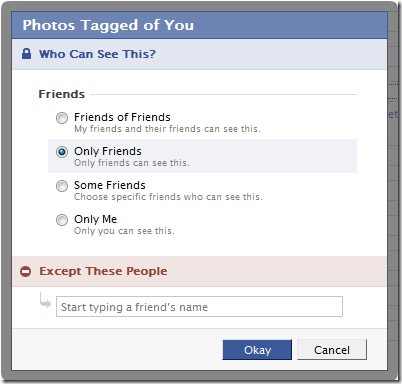Choose the Only Me radio button
The width and height of the screenshot is (402, 384).
[62, 220]
